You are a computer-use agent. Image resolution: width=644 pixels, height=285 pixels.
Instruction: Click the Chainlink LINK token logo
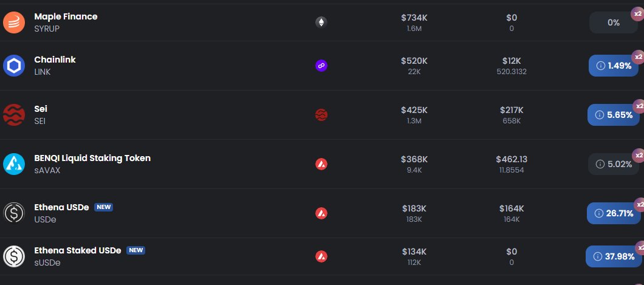coord(14,66)
